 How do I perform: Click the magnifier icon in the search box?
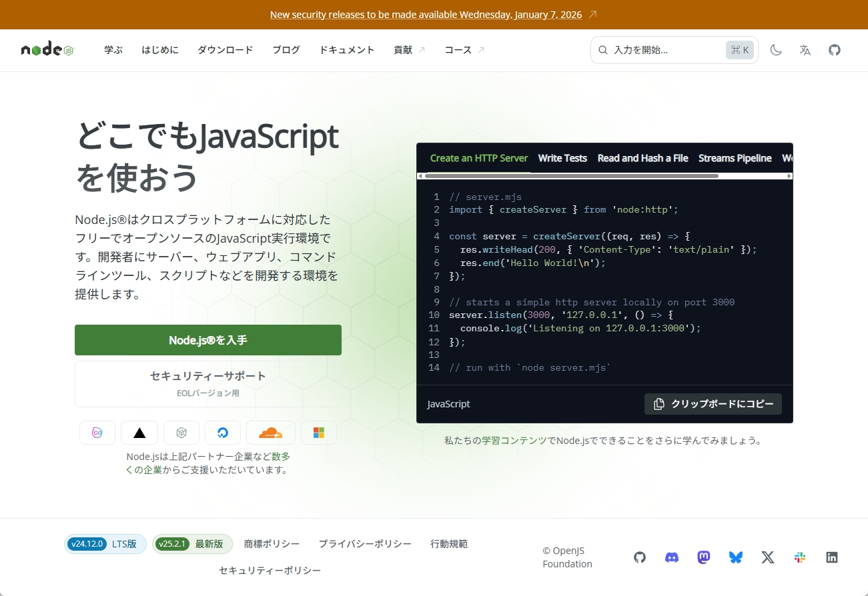(603, 50)
